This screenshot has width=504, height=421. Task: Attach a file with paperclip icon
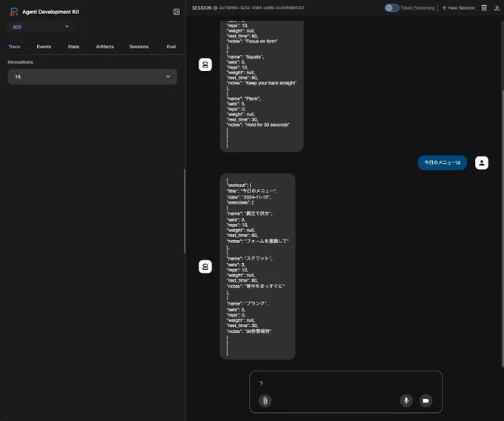point(265,401)
